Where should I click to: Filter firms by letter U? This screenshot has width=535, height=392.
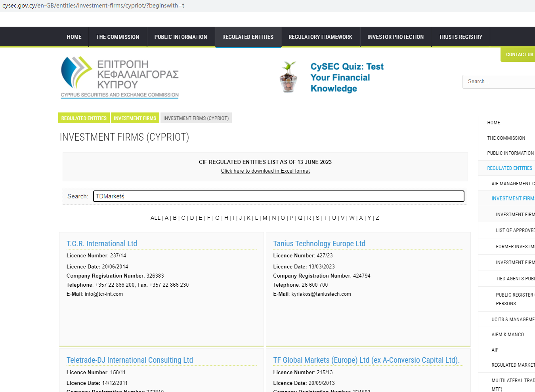point(334,218)
